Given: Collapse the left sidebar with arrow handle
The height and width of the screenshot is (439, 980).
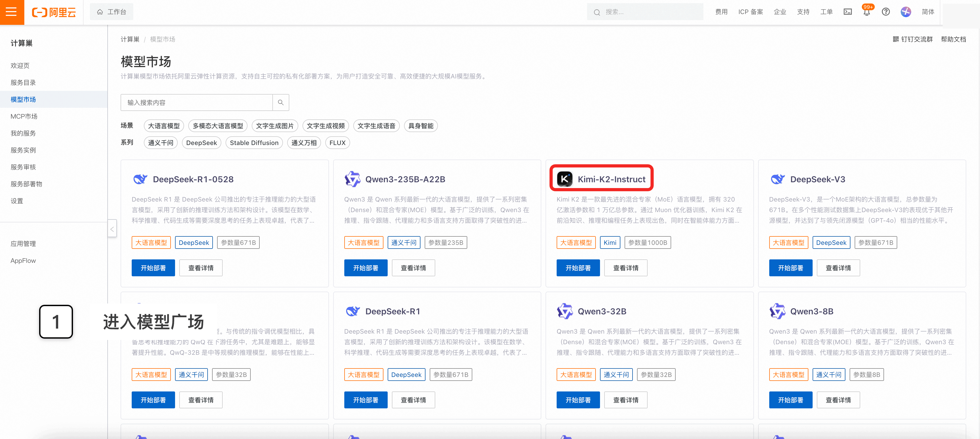Looking at the screenshot, I should coord(112,229).
